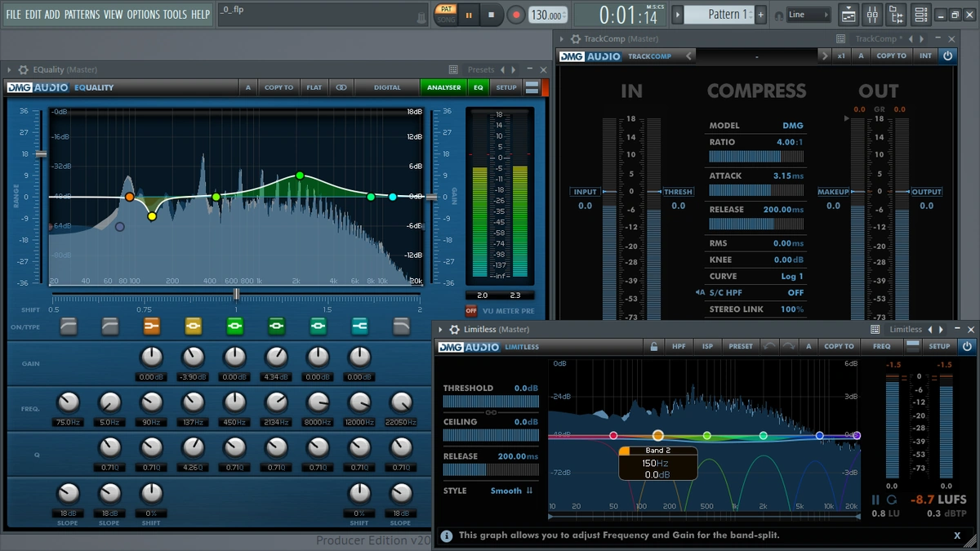The width and height of the screenshot is (980, 551).
Task: Click SETUP in the Limitless toolbar
Action: pyautogui.click(x=939, y=346)
